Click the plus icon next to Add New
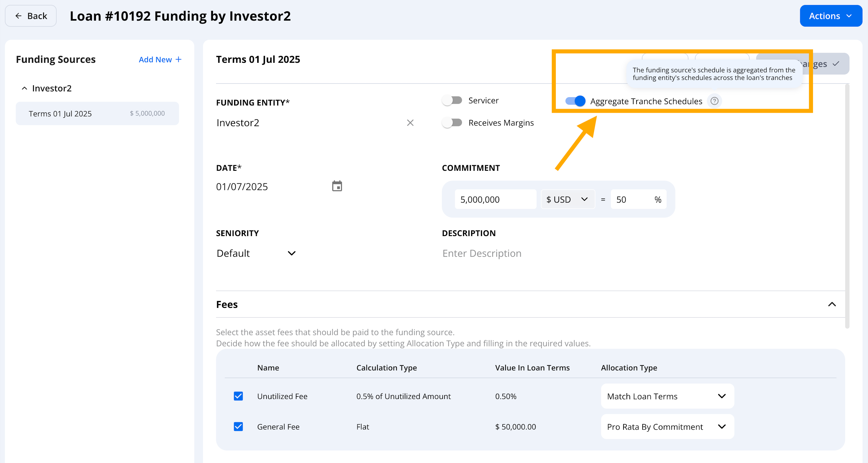Image resolution: width=868 pixels, height=463 pixels. click(179, 59)
